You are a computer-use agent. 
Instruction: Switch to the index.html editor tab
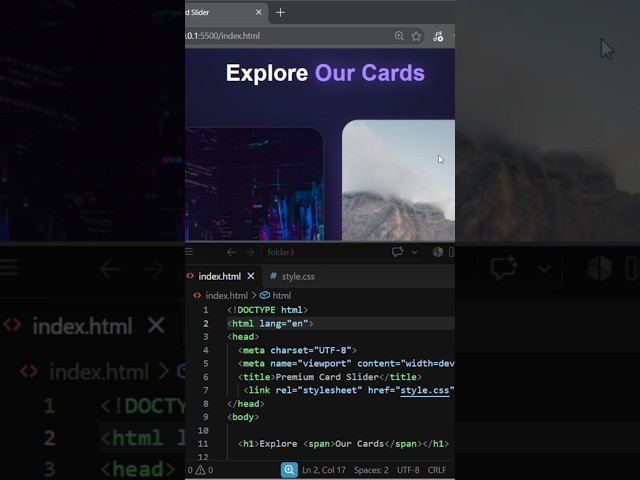[220, 276]
